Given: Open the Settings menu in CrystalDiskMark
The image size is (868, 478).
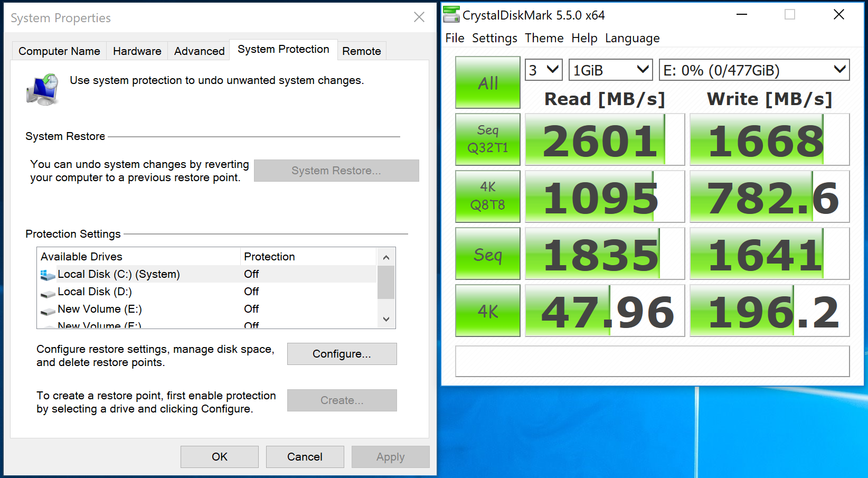Looking at the screenshot, I should [495, 38].
